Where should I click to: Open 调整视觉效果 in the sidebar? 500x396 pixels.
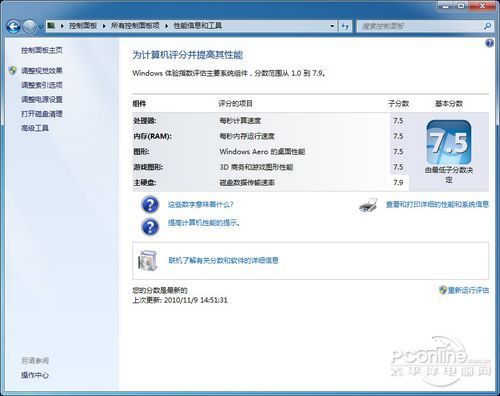[x=42, y=71]
